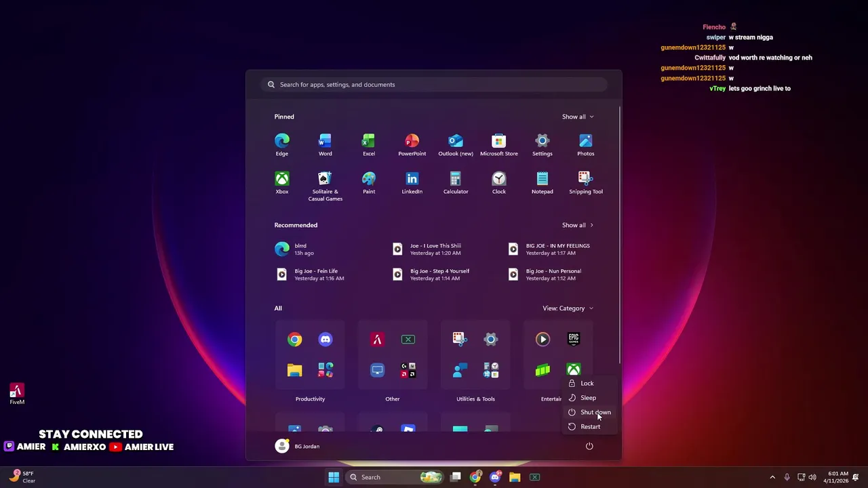868x488 pixels.
Task: Open Chrome from the taskbar
Action: click(x=475, y=477)
